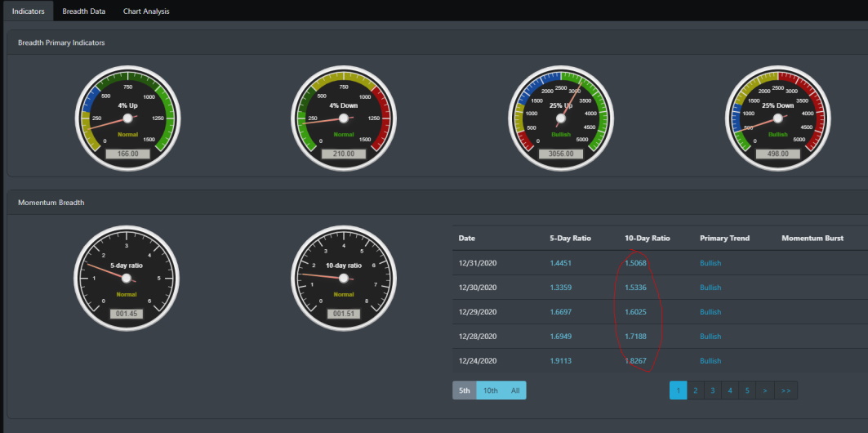Viewport: 868px width, 433px height.
Task: Jump to last page with >> button
Action: [x=786, y=391]
